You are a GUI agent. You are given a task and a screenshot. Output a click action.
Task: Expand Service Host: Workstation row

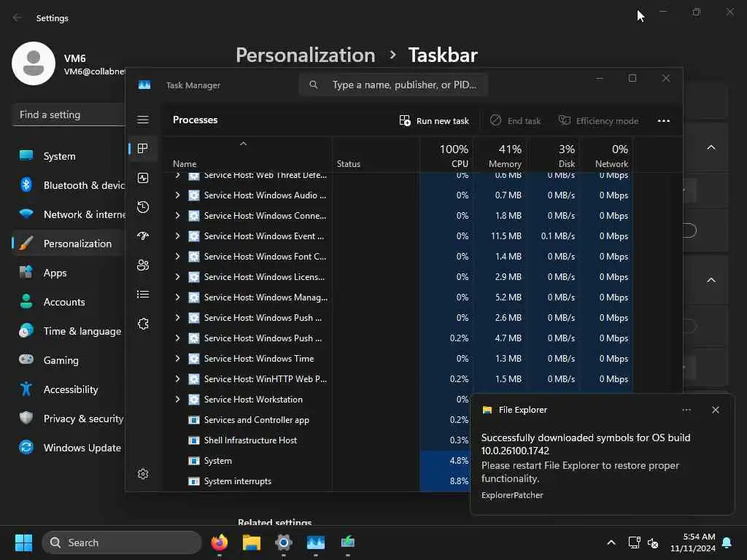[177, 400]
